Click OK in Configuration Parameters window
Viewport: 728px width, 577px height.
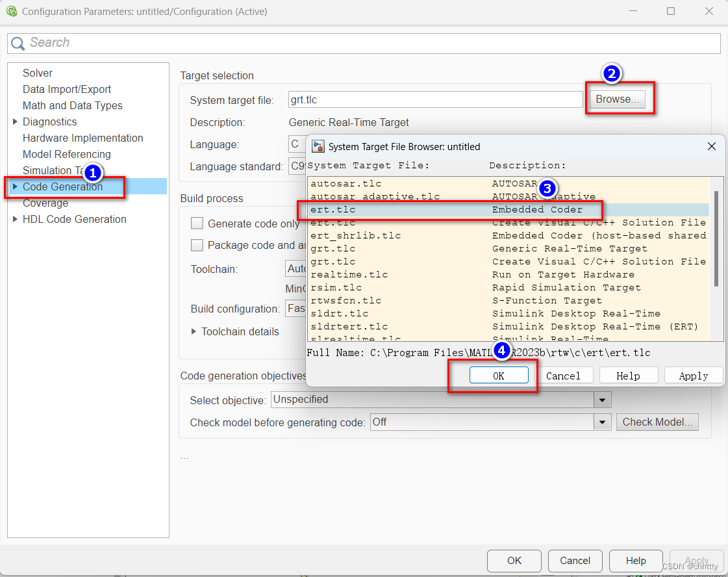[x=514, y=561]
